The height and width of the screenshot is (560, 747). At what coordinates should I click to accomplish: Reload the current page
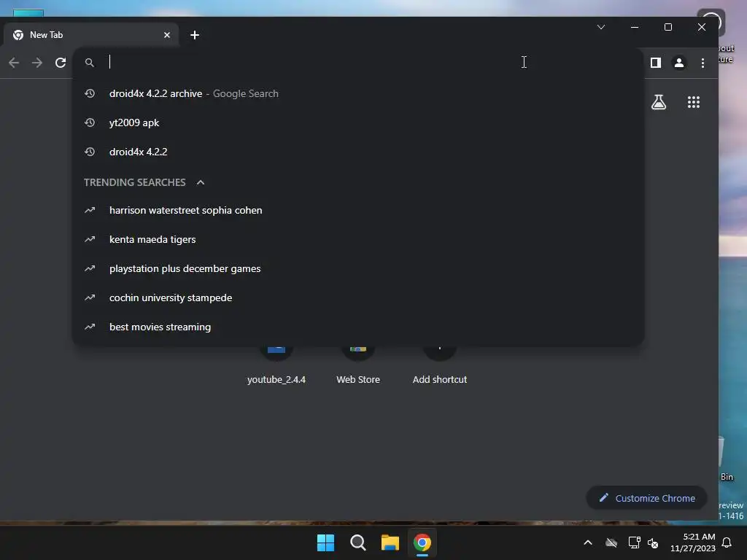61,63
